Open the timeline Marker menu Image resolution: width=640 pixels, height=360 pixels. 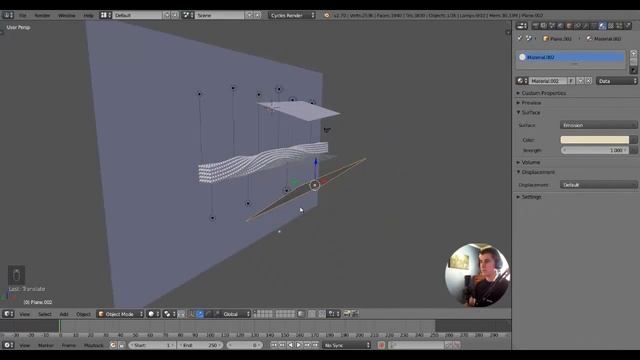pyautogui.click(x=46, y=345)
